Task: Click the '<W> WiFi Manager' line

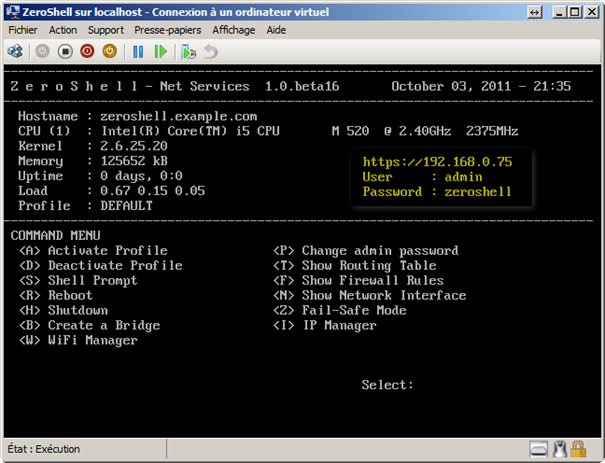Action: (x=78, y=340)
